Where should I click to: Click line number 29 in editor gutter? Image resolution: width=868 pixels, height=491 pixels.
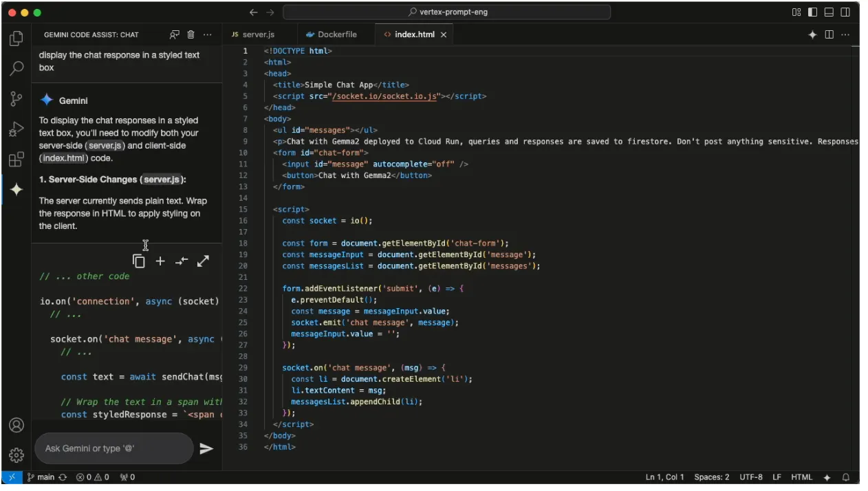[243, 368]
